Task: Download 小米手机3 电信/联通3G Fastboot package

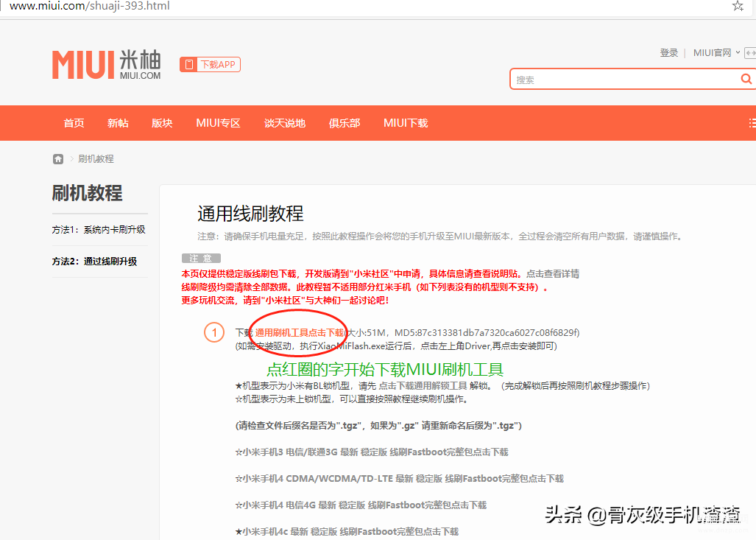Action: 372,452
